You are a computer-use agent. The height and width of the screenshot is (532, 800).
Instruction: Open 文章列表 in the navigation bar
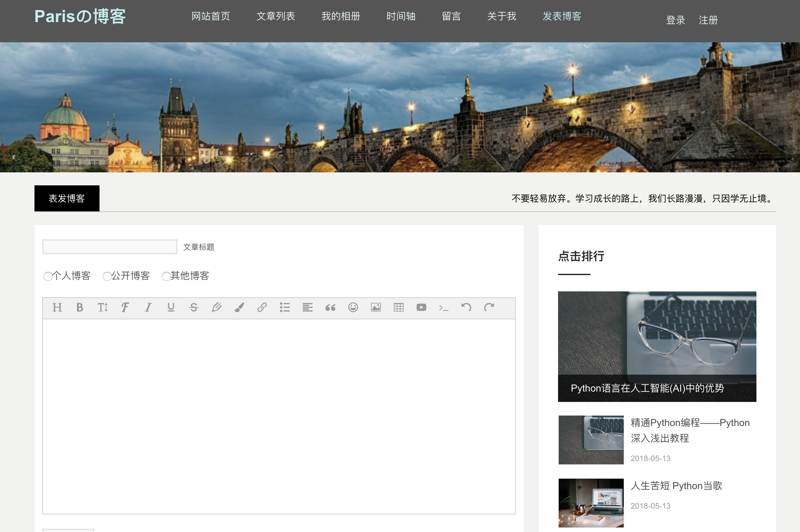click(275, 16)
